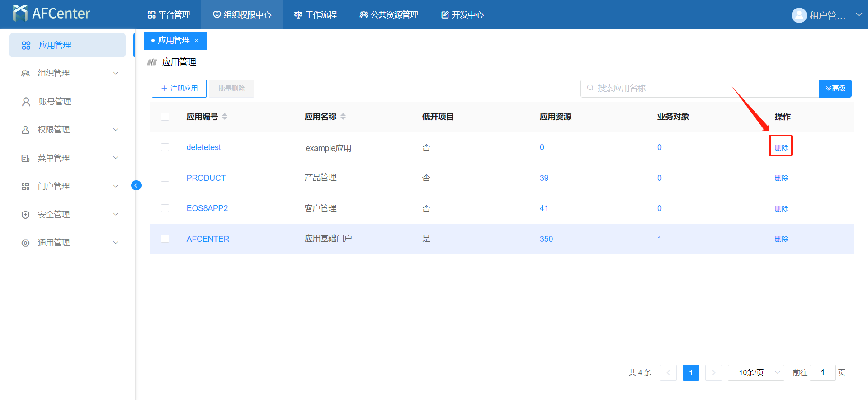
Task: Tick the checkbox for the deletetest row
Action: 165,147
